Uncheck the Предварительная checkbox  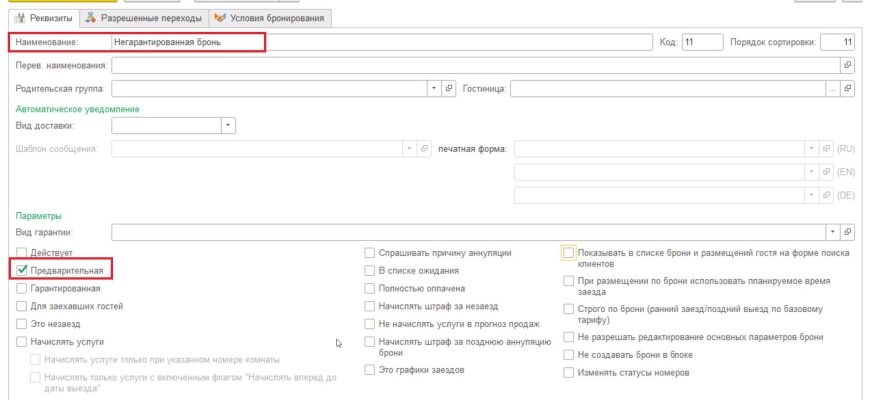(x=22, y=270)
